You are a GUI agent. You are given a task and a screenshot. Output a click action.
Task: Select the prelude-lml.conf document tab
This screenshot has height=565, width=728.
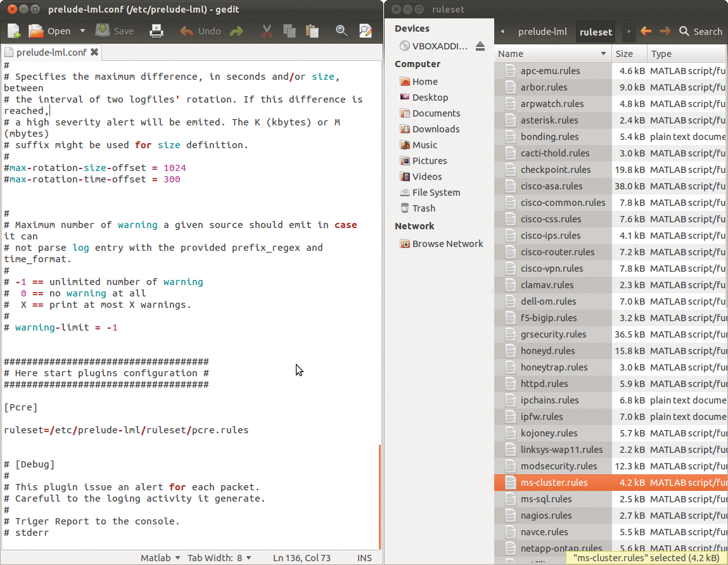click(51, 53)
